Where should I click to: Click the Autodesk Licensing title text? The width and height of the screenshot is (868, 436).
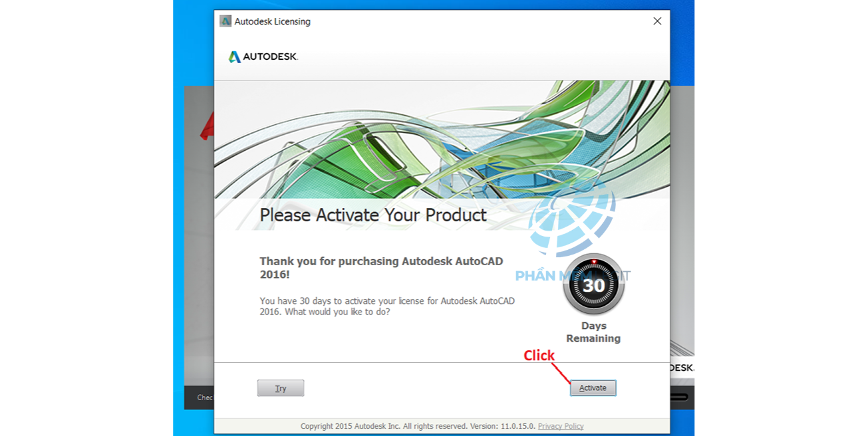(273, 21)
